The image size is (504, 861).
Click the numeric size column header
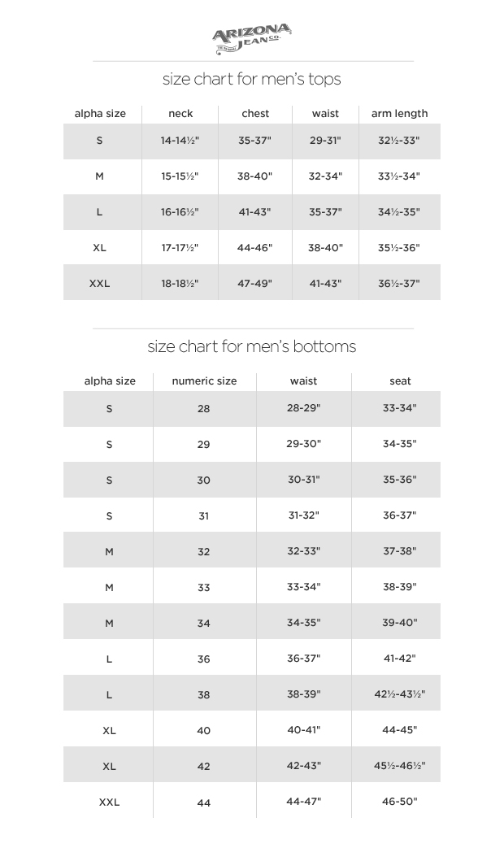204,381
